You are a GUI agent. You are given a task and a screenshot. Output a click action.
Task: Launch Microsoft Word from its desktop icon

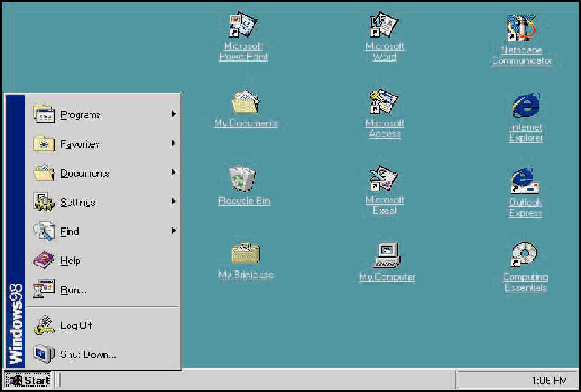pos(384,25)
